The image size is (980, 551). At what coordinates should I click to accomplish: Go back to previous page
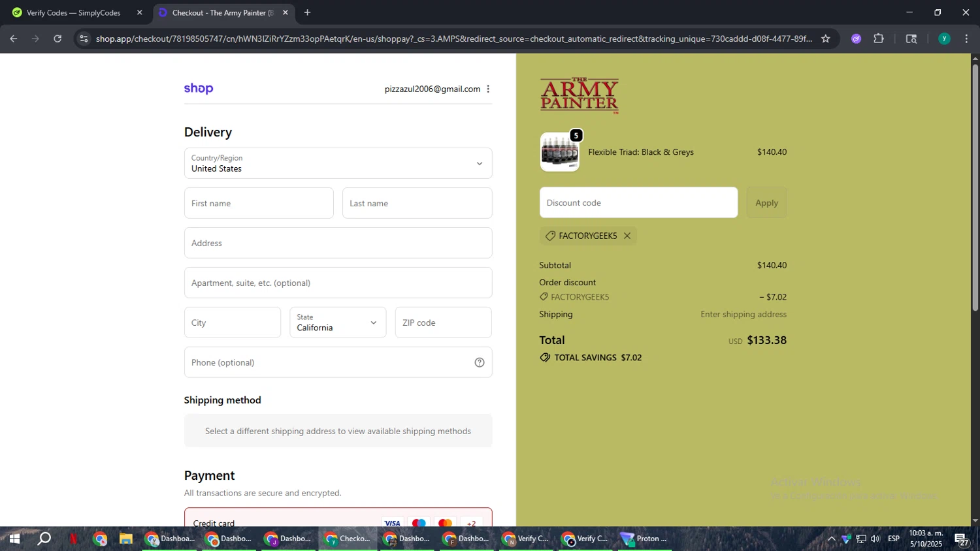[x=14, y=39]
